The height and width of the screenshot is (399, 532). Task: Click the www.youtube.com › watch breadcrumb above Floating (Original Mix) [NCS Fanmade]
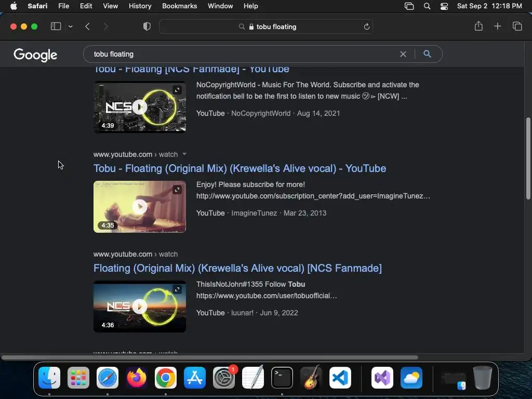point(136,254)
